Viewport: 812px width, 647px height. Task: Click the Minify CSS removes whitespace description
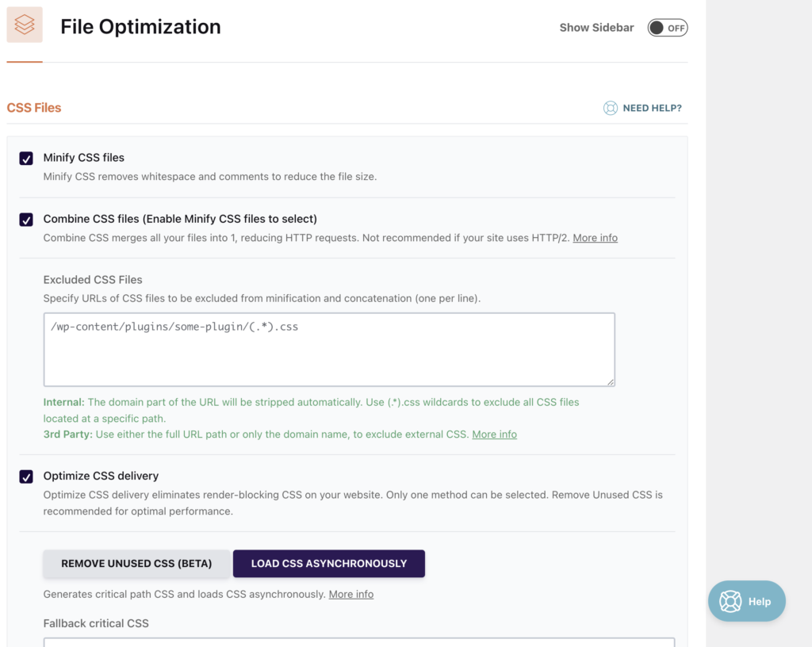pos(209,177)
